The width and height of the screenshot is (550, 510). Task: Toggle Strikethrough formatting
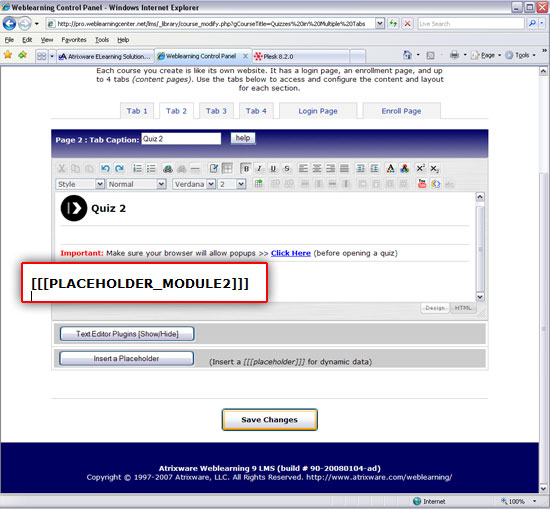coord(287,169)
